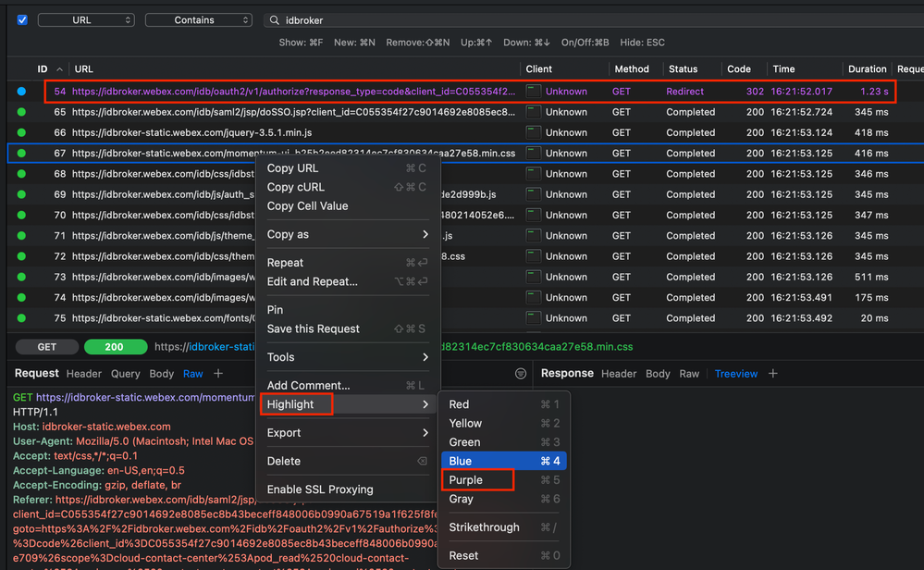924x570 pixels.
Task: Sort by the Time column header
Action: pos(783,69)
